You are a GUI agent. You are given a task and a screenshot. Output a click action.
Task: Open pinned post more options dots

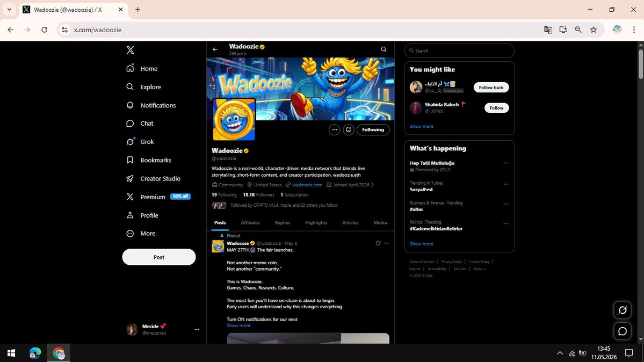click(387, 243)
